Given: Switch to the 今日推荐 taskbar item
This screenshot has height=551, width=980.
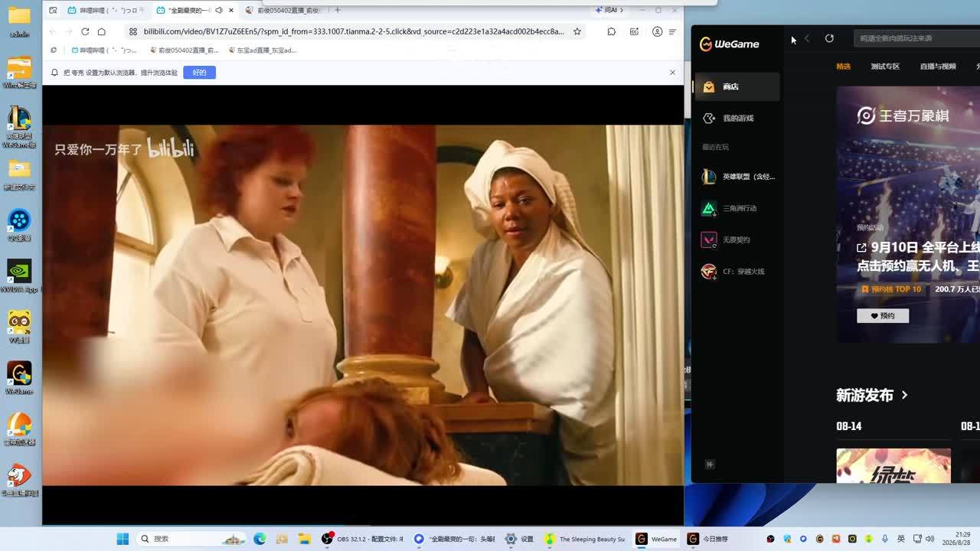Looking at the screenshot, I should (707, 539).
